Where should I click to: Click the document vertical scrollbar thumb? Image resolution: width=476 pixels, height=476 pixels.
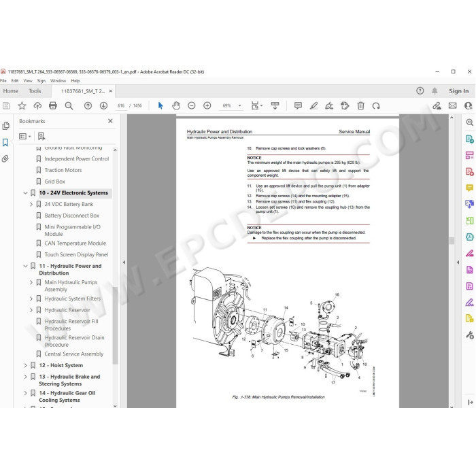pos(452,241)
